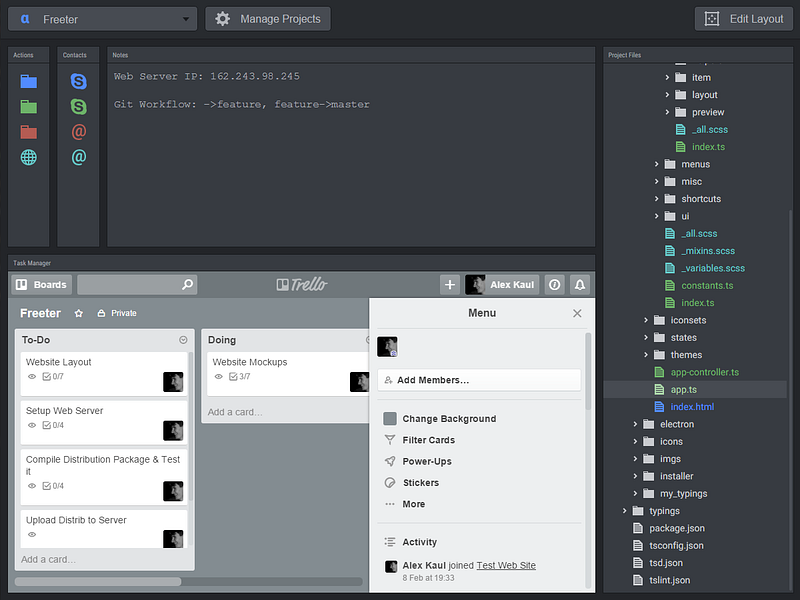800x600 pixels.
Task: Click the Trello search input field
Action: click(130, 285)
